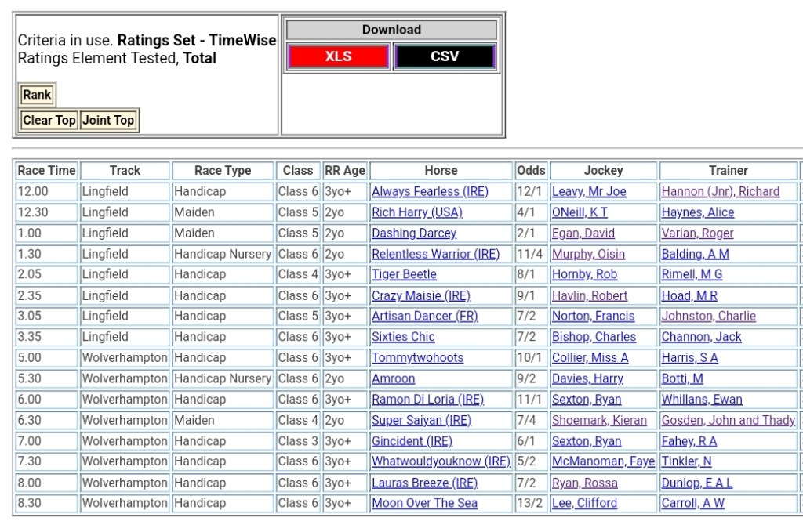Open the Always Fearless (IRE) horse link
This screenshot has height=532, width=803.
point(430,192)
